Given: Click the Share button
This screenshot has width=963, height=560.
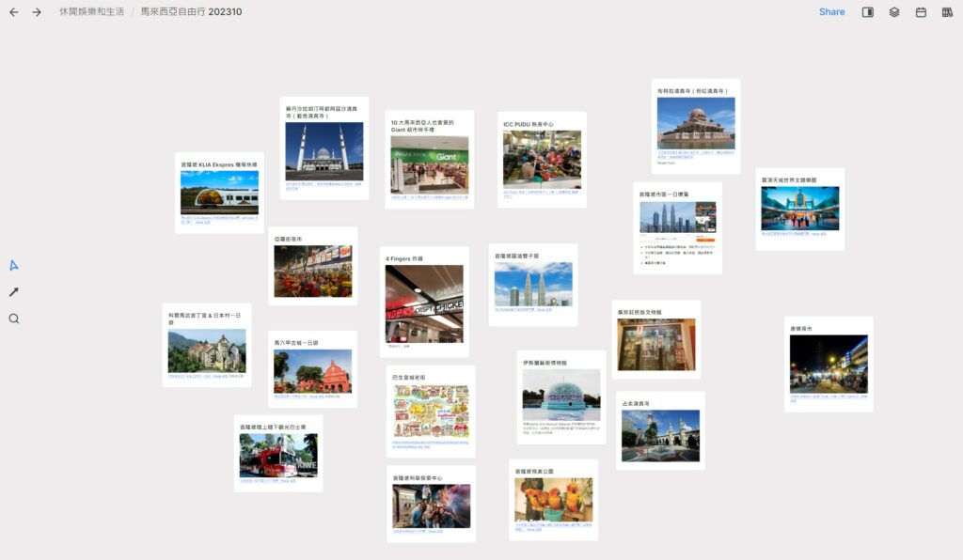Looking at the screenshot, I should coord(831,12).
